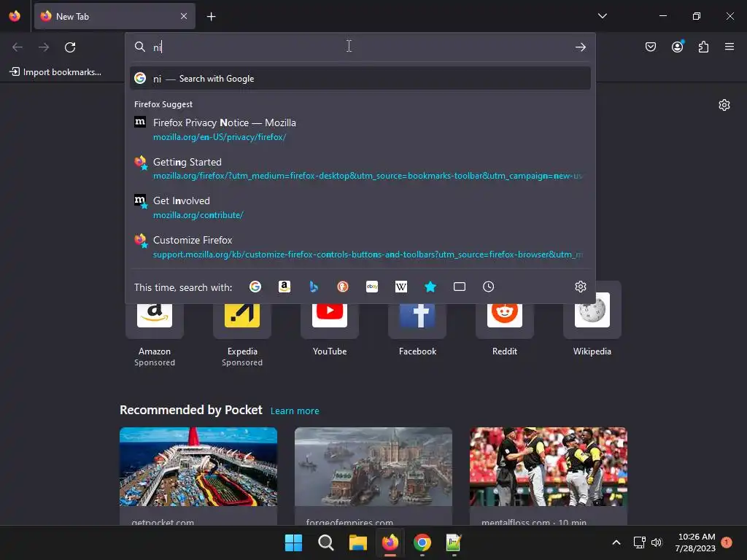The height and width of the screenshot is (560, 747).
Task: Open the List all tabs dropdown
Action: point(602,16)
